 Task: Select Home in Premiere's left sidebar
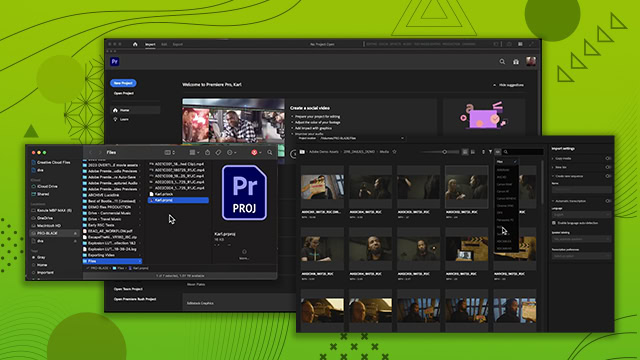[135, 110]
